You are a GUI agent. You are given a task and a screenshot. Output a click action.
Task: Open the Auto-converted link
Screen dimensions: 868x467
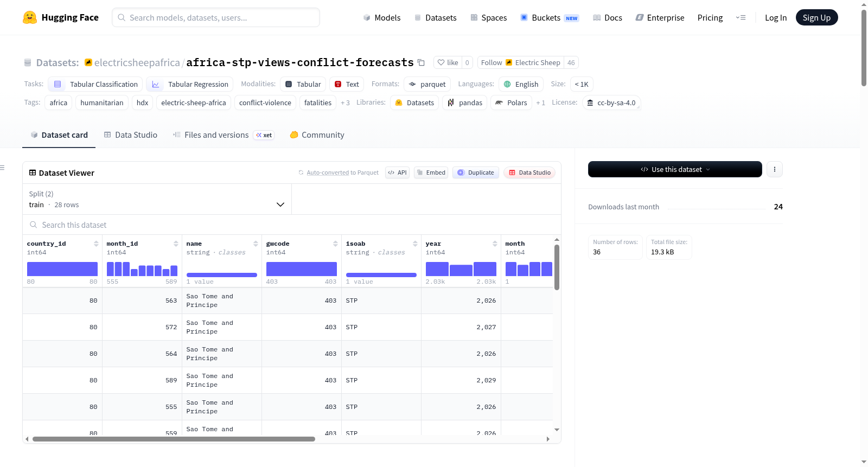328,172
